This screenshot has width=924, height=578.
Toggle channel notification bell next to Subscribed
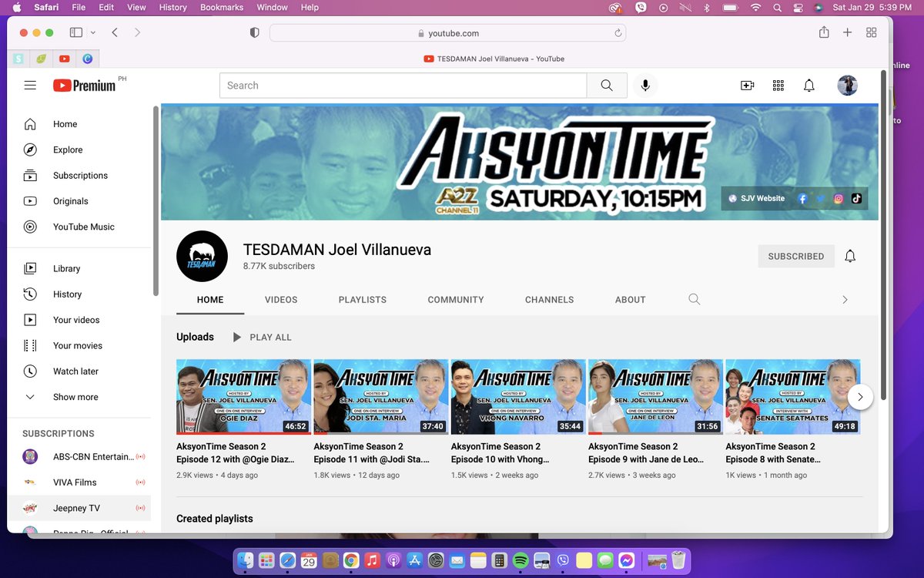850,256
